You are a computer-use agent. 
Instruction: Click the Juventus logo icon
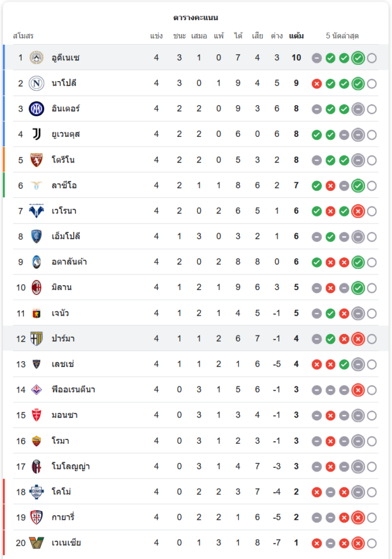(36, 134)
